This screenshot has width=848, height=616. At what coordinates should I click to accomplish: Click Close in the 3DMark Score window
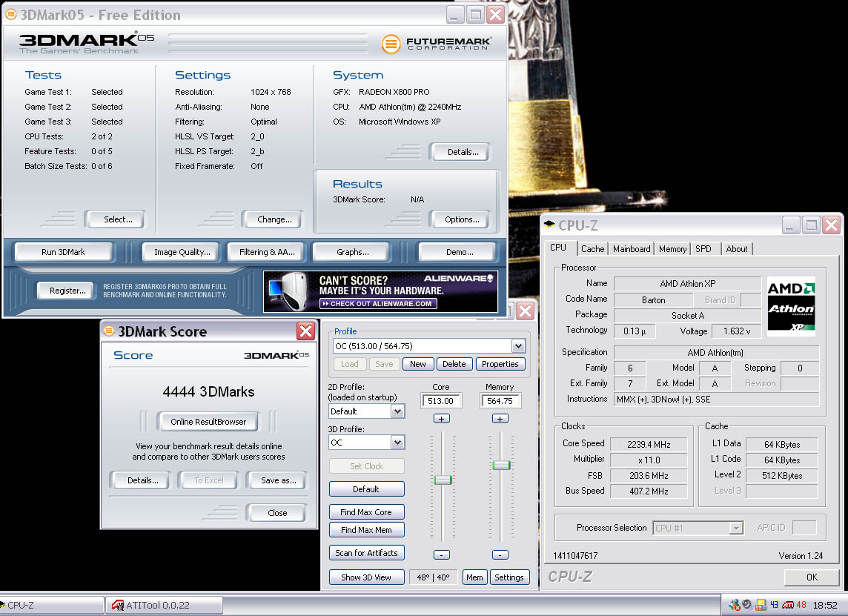[277, 513]
